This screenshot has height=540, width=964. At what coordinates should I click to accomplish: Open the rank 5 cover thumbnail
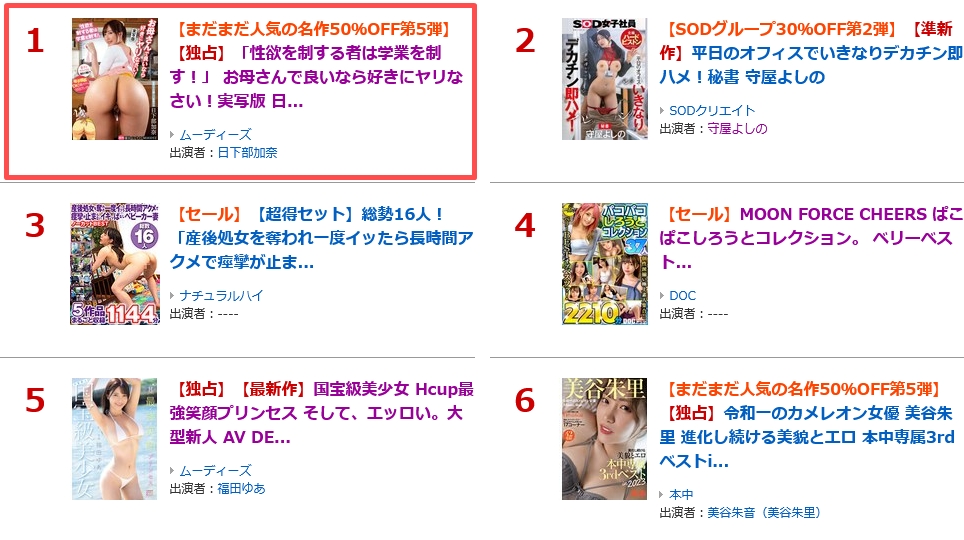pyautogui.click(x=115, y=439)
